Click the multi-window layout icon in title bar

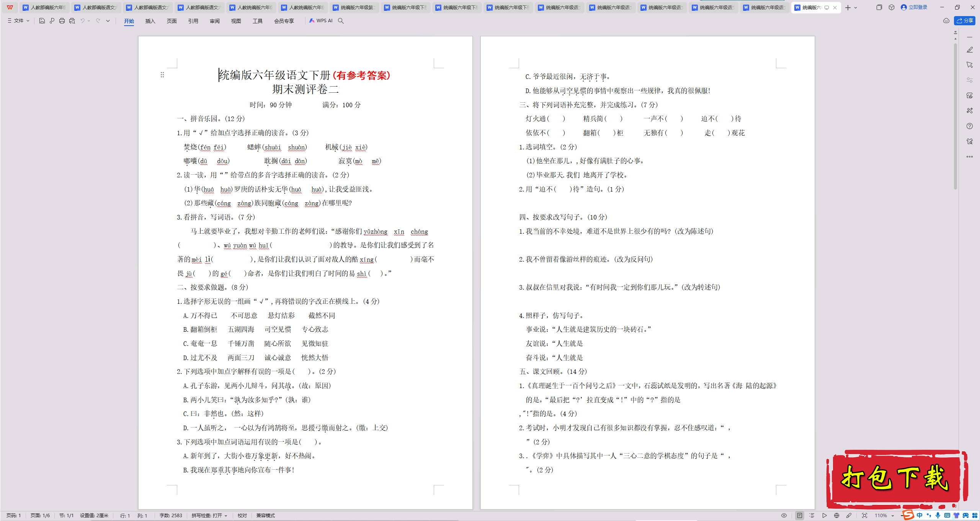pyautogui.click(x=879, y=7)
